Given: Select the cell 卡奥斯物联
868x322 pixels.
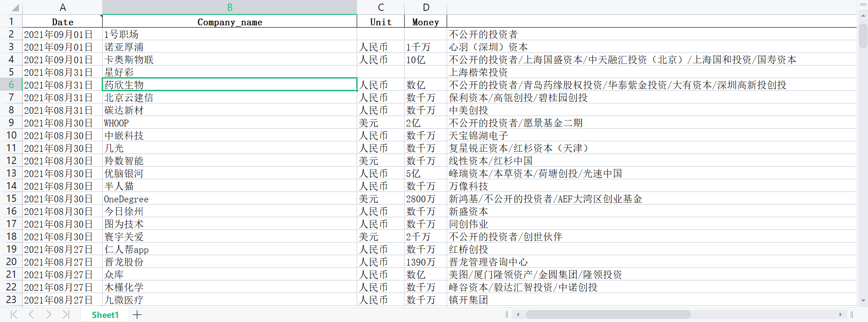Looking at the screenshot, I should click(230, 59).
